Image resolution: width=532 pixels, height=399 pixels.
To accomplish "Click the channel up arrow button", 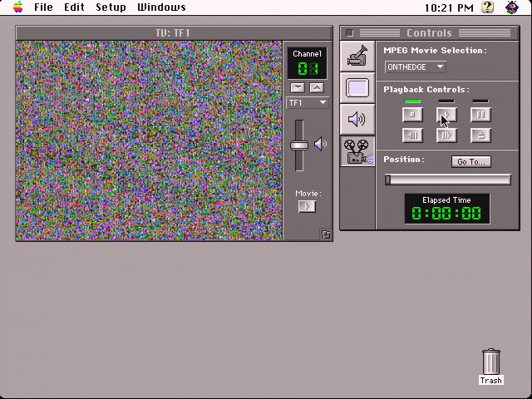I will pos(317,87).
